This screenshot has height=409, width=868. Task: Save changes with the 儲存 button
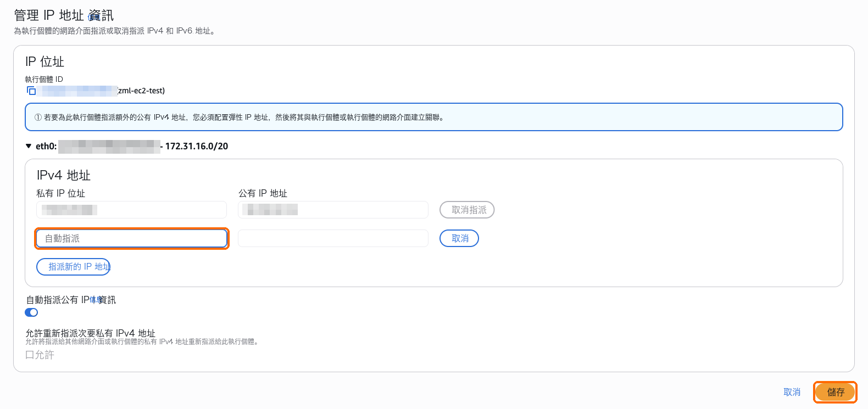[835, 392]
